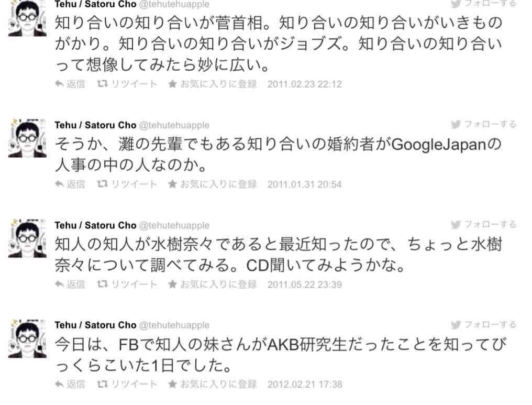Click フォローする button on AKB tweet
The image size is (532, 405).
coord(483,324)
